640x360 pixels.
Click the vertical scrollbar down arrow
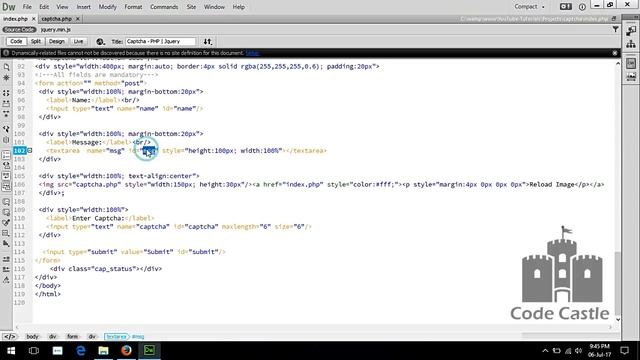pos(618,319)
